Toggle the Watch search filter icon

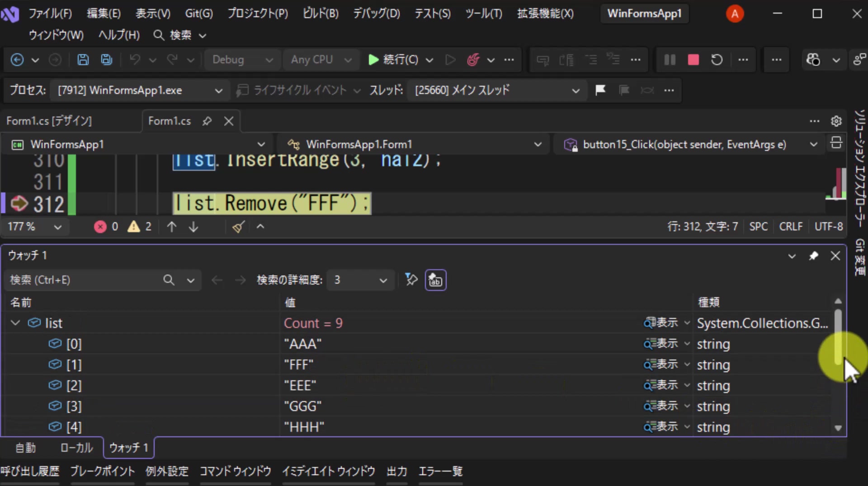411,280
